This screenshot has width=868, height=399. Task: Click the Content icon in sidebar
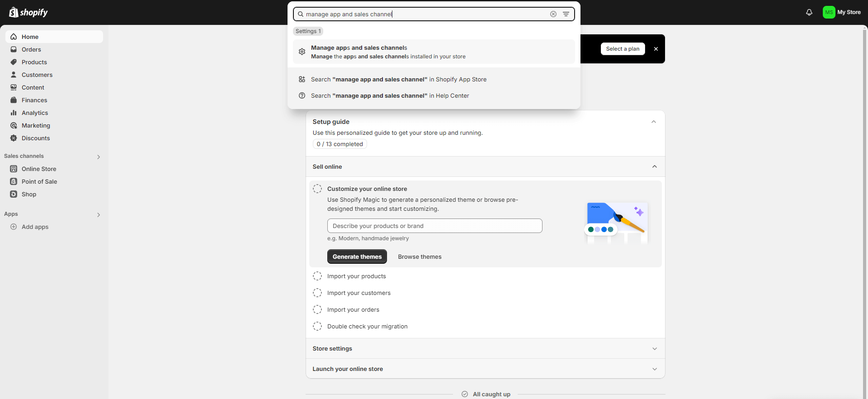point(14,87)
